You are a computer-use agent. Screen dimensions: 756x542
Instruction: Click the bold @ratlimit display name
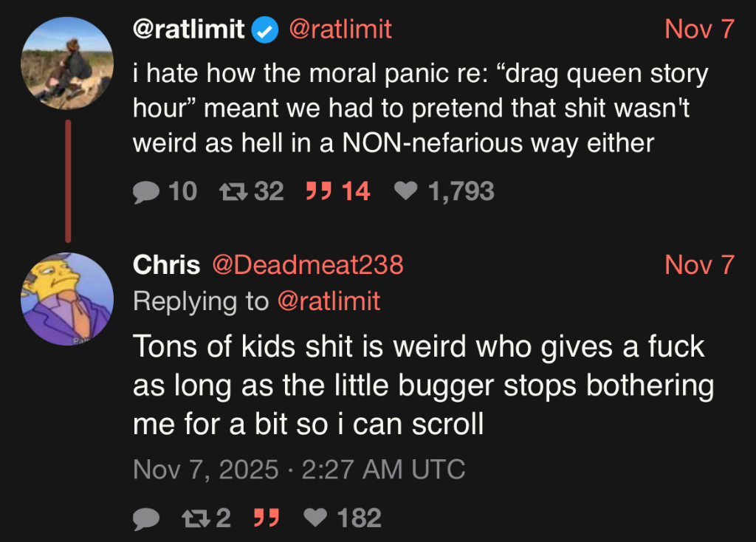click(188, 30)
